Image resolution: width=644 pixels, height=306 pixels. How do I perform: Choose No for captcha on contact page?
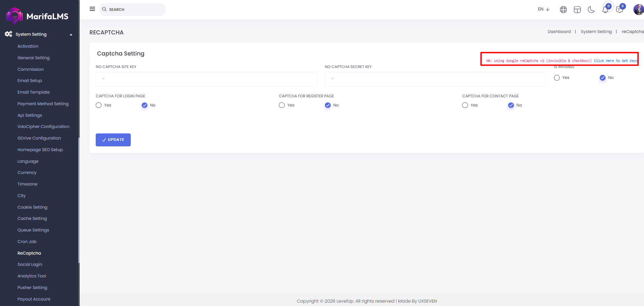click(511, 105)
